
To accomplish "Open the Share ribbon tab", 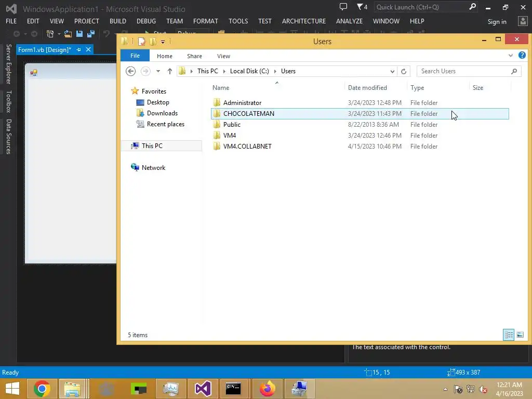I will (194, 56).
